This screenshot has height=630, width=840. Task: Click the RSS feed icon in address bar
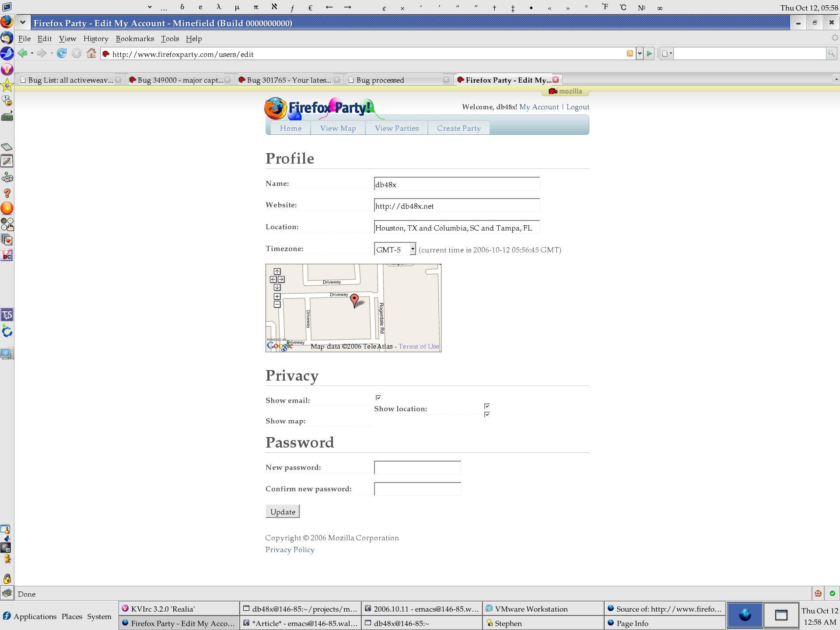(x=630, y=53)
